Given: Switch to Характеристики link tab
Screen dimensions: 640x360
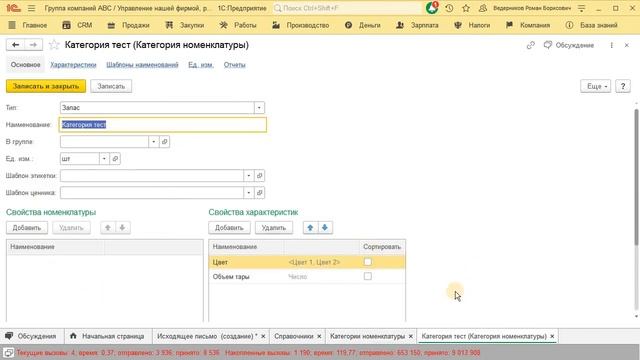Looking at the screenshot, I should pos(73,65).
